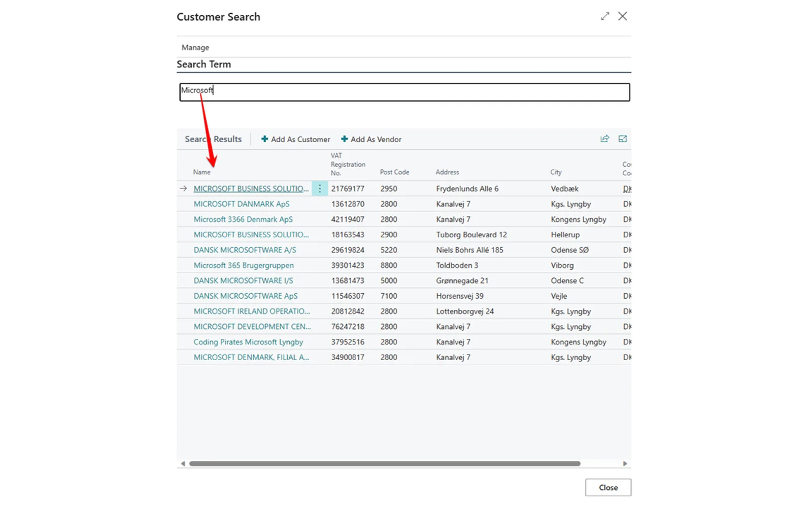Click city cell Vejle

point(559,296)
